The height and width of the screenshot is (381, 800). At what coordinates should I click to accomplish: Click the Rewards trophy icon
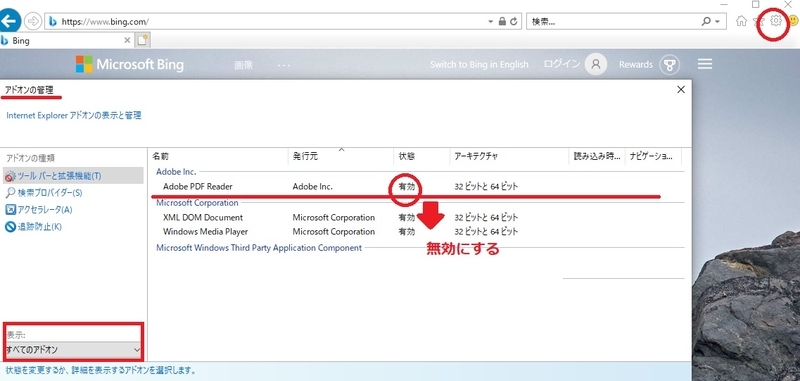pos(669,65)
